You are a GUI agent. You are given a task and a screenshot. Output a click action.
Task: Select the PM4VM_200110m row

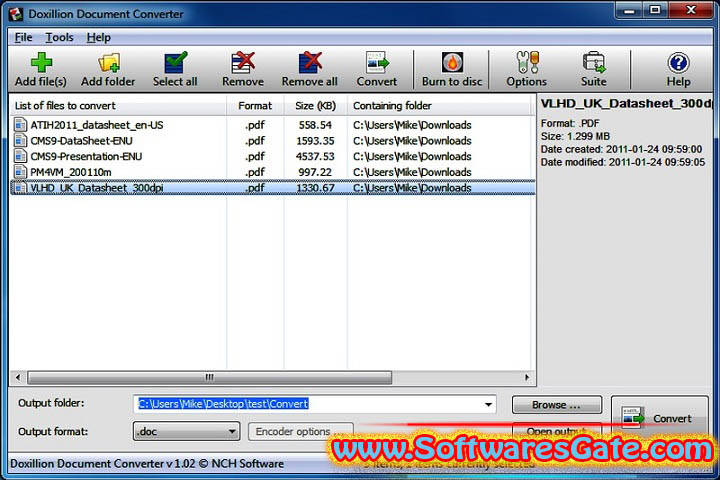tap(272, 172)
